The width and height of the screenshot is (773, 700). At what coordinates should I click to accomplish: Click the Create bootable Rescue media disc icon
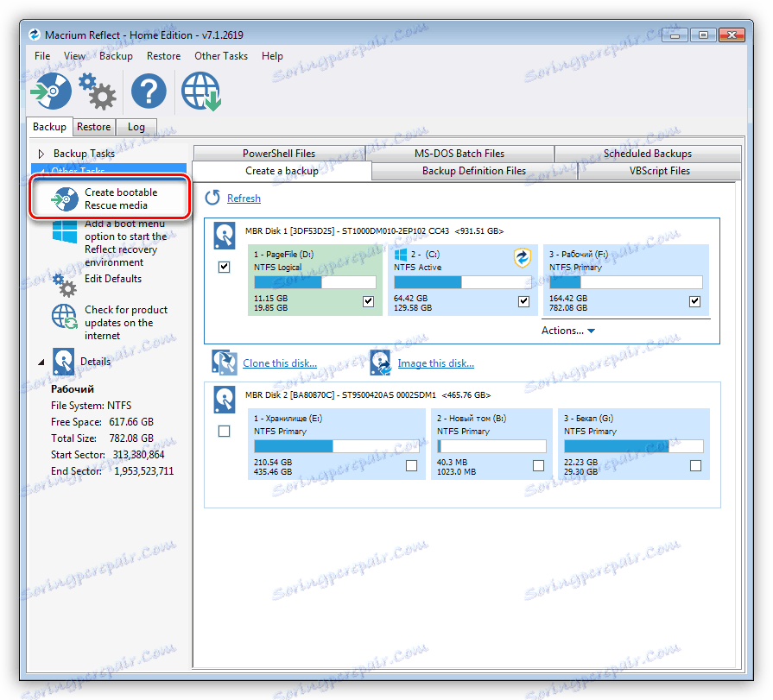[x=65, y=199]
